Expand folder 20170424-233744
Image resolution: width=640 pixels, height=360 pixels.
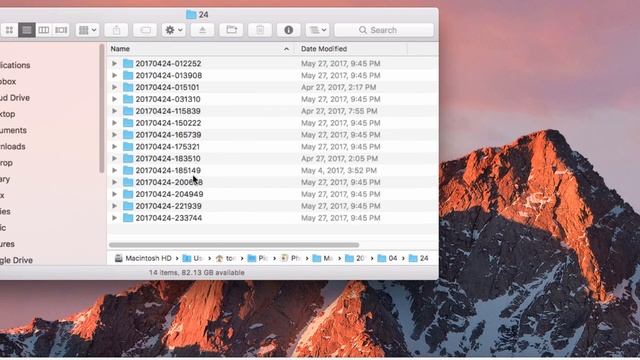(x=115, y=218)
